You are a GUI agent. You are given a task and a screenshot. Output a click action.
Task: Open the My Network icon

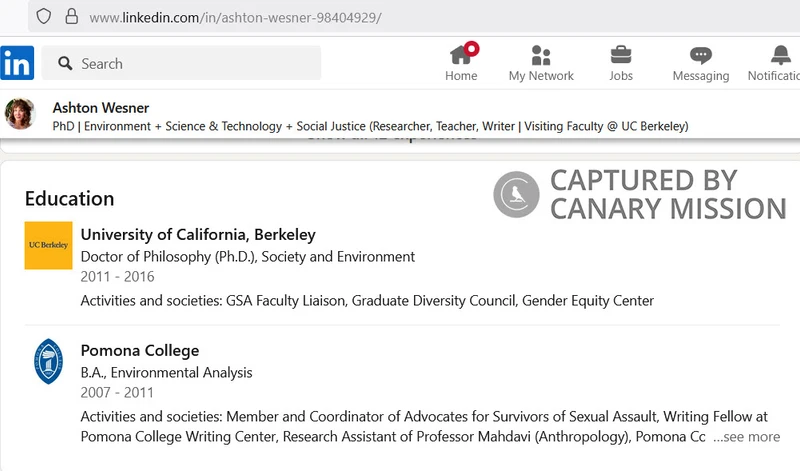click(x=541, y=55)
